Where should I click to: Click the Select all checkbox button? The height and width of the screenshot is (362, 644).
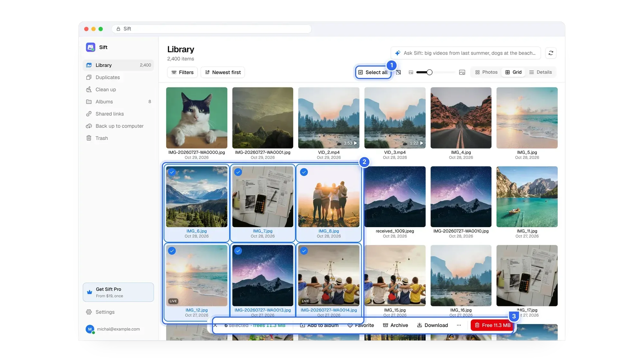pyautogui.click(x=373, y=72)
